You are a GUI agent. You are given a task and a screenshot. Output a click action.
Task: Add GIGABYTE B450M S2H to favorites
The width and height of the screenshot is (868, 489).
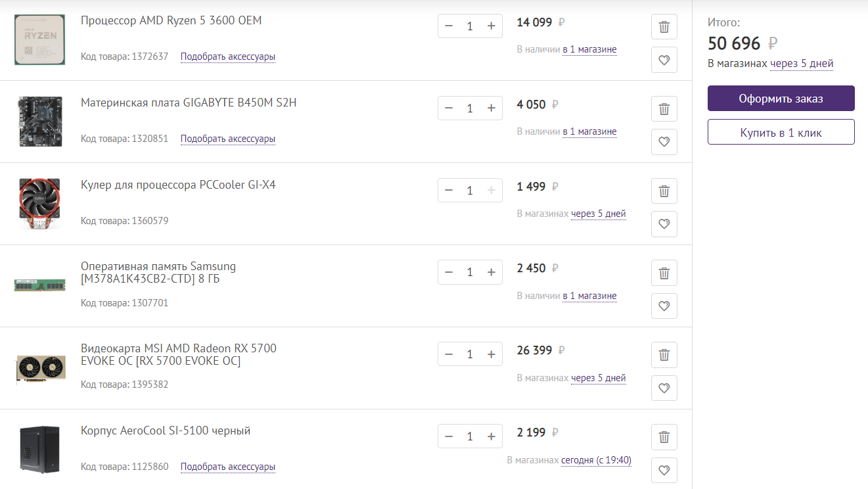pyautogui.click(x=664, y=142)
